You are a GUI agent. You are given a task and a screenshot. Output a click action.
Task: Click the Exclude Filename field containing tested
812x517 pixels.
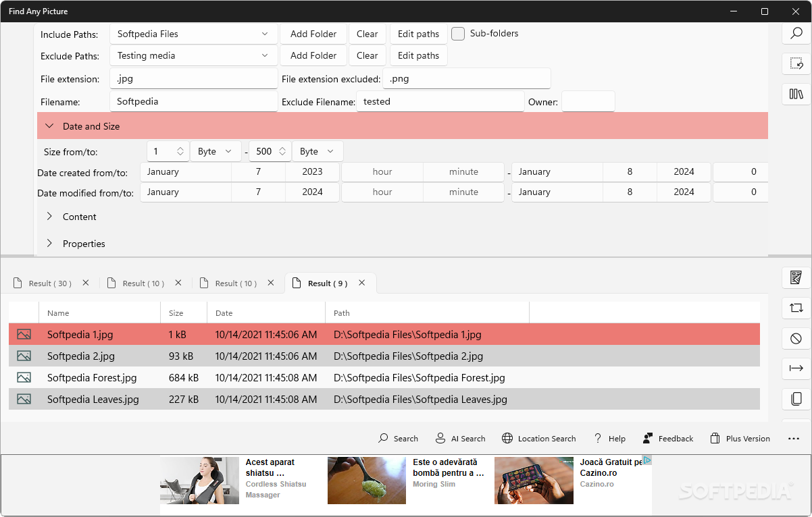click(440, 101)
